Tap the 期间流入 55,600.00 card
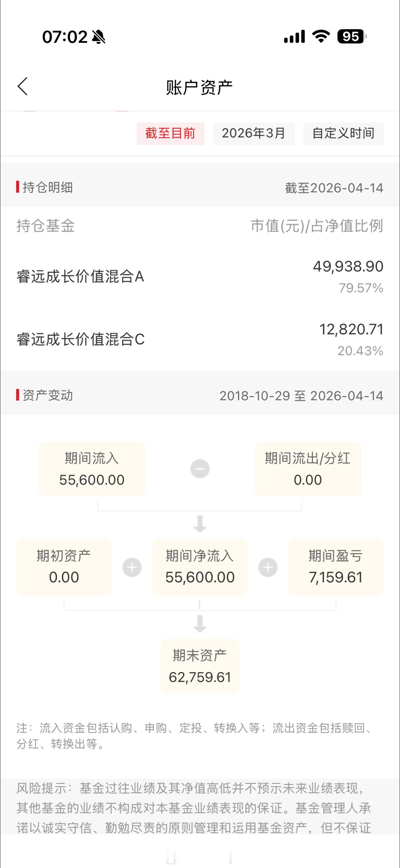The image size is (400, 868). [x=92, y=469]
